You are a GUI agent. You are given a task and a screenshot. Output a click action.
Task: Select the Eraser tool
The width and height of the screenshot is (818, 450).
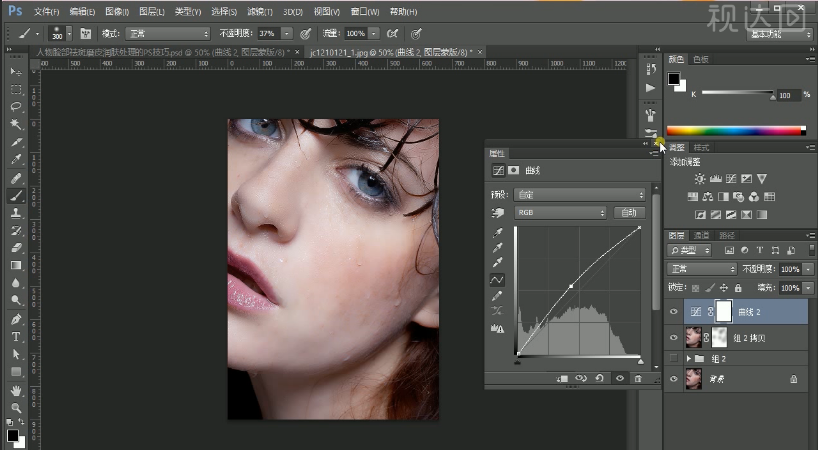[x=16, y=248]
